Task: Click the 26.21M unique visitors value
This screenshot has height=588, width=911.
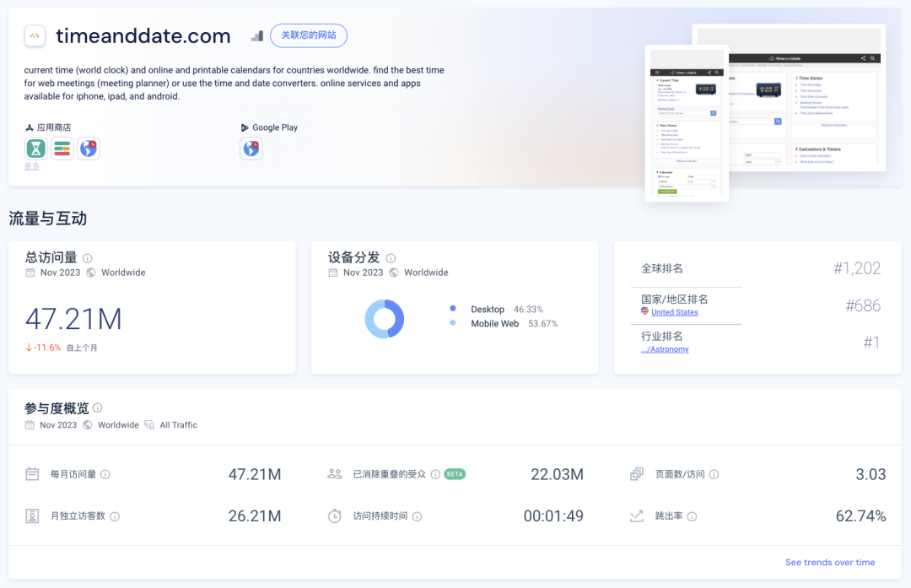Action: tap(255, 516)
